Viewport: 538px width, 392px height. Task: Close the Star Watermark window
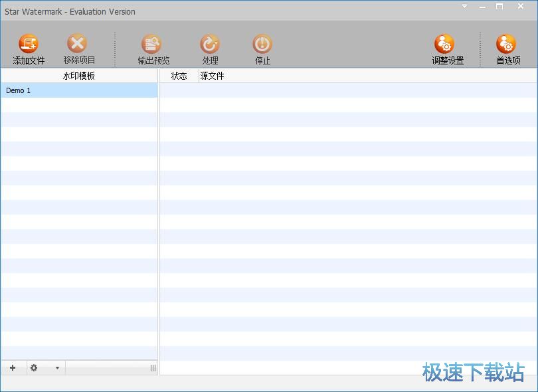[x=521, y=7]
